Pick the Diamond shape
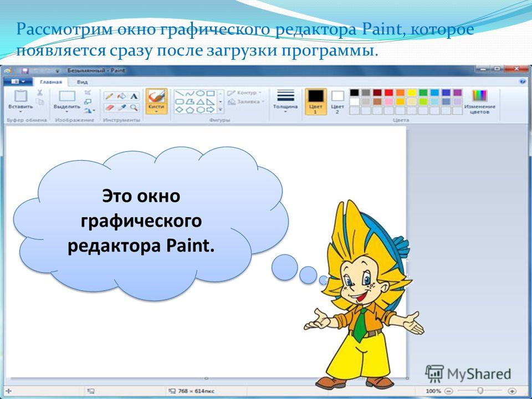The width and height of the screenshot is (532, 399). [180, 110]
